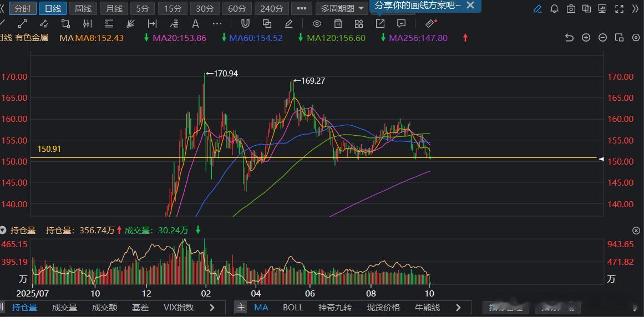This screenshot has height=317, width=644.
Task: Select the text annotation A tool
Action: pyautogui.click(x=195, y=24)
